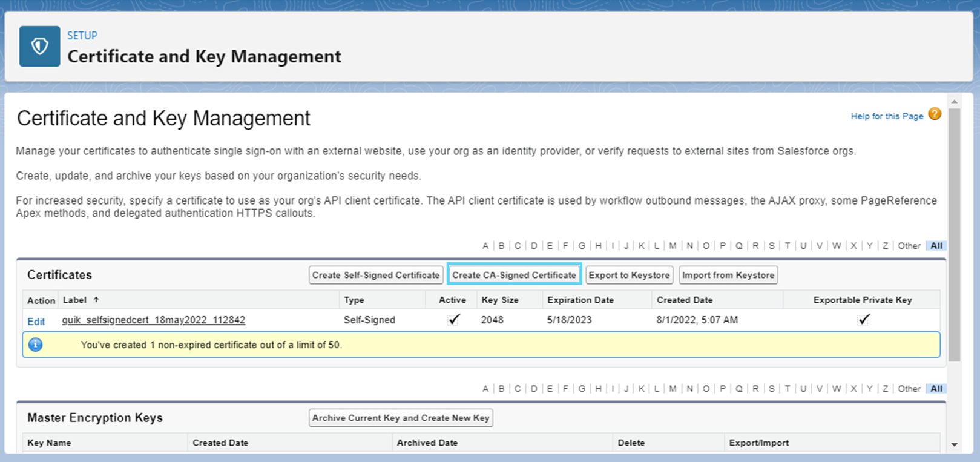Click the shield Setup icon in header
Screen dimensions: 980x462
pos(39,46)
